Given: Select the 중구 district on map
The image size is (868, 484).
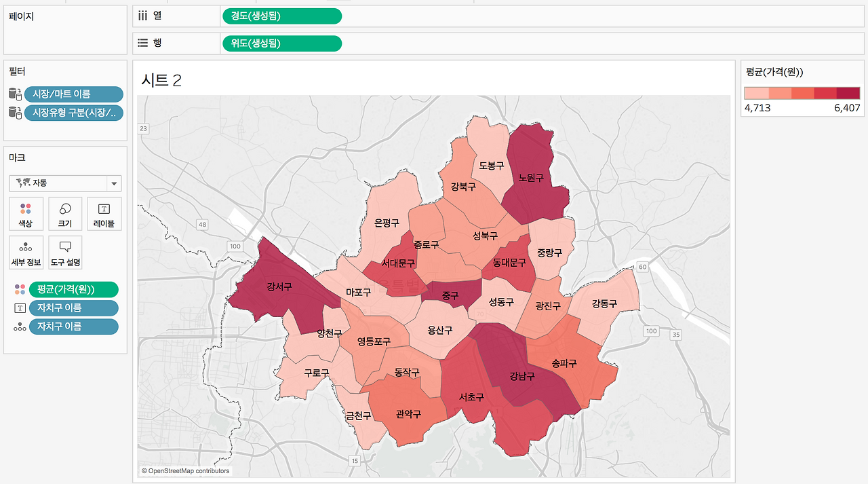Looking at the screenshot, I should (450, 295).
